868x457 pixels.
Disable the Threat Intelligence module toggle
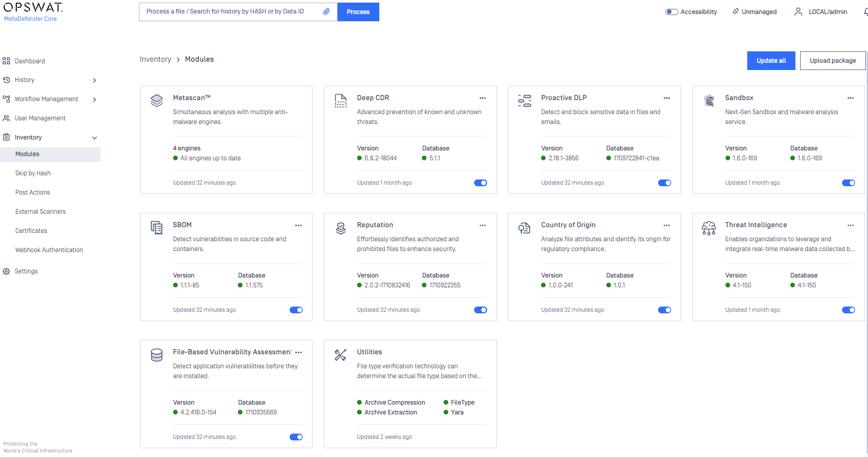point(848,310)
